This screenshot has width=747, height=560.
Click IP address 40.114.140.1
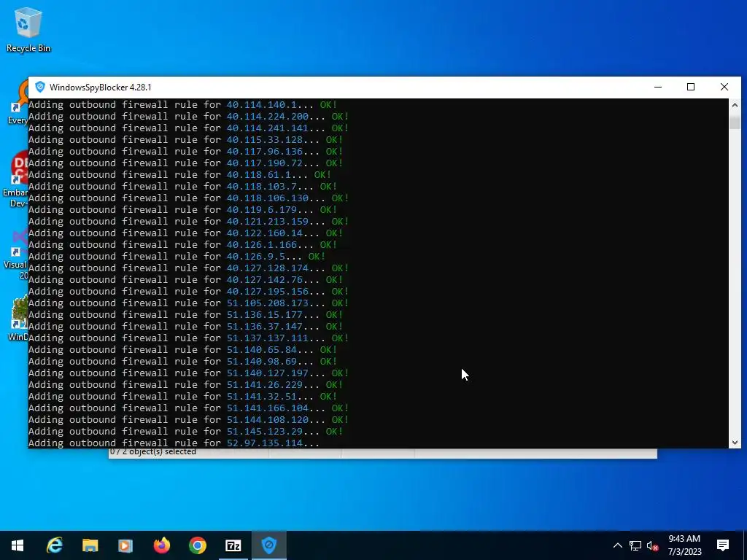pos(261,105)
